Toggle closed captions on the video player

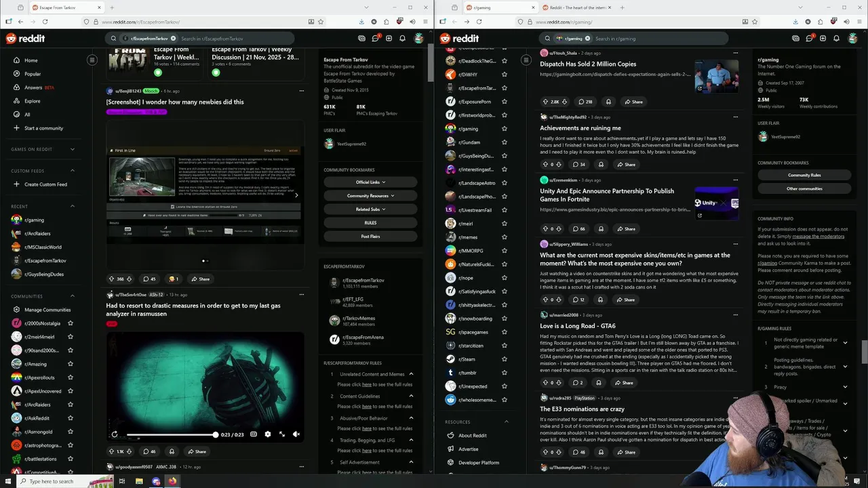254,434
